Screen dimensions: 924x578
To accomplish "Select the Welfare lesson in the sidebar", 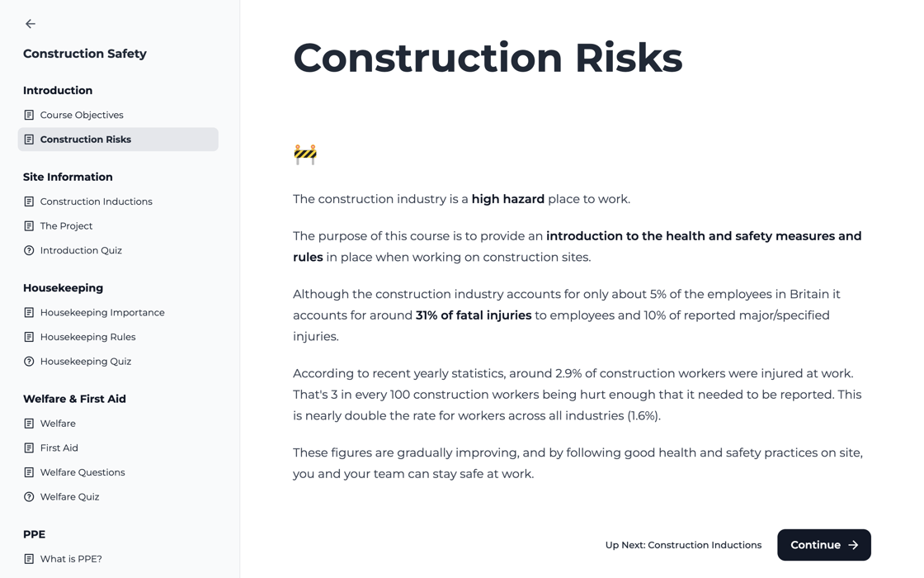I will (59, 423).
